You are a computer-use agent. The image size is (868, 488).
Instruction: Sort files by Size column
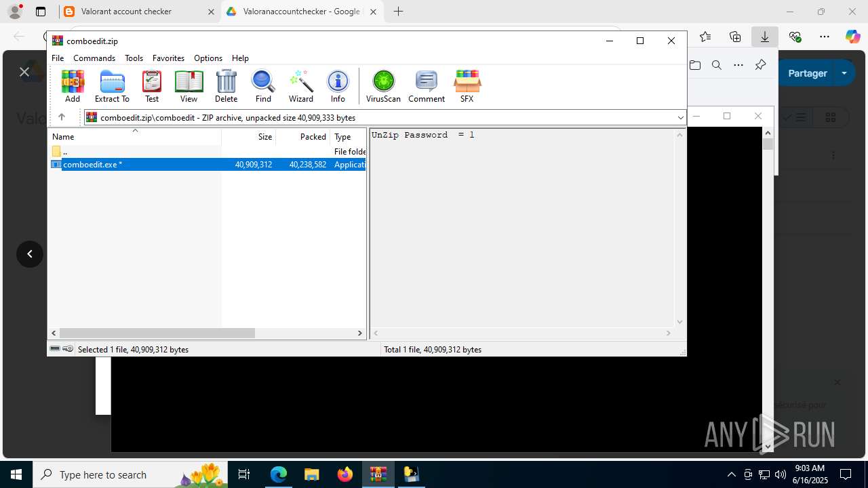tap(248, 136)
